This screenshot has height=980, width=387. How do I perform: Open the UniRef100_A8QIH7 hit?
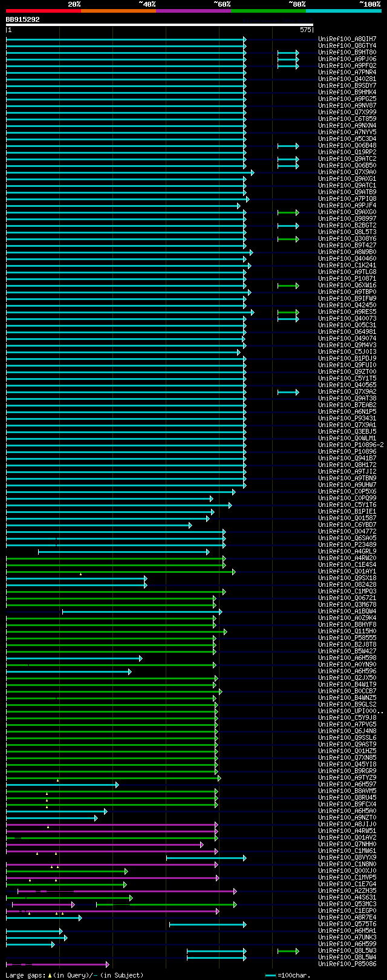(347, 39)
